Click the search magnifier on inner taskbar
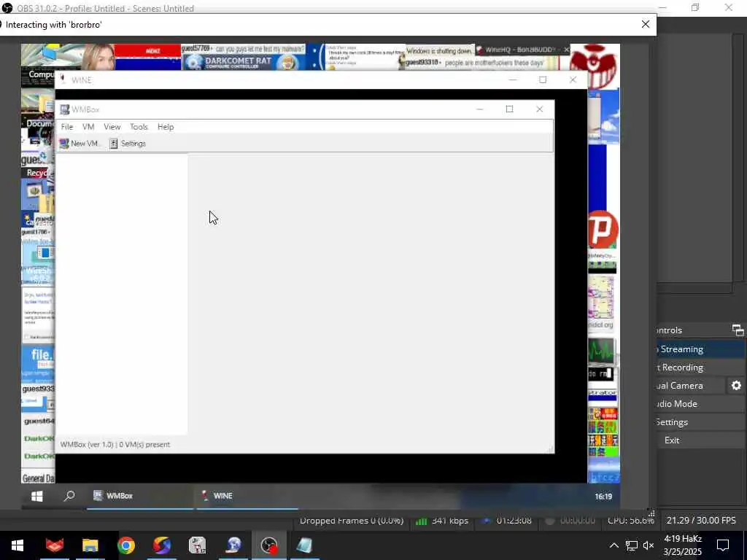The width and height of the screenshot is (747, 560). (x=69, y=496)
